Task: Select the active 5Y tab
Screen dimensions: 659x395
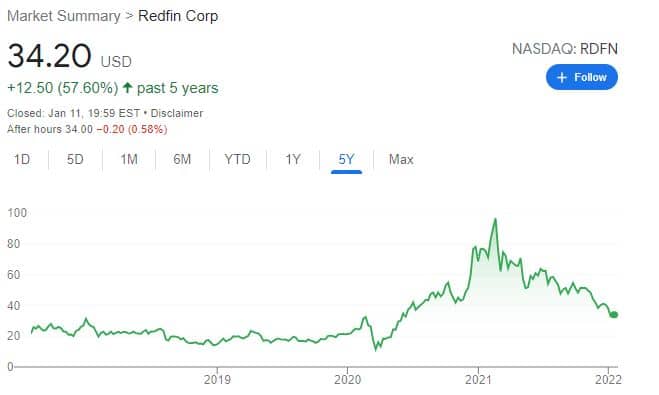Action: click(346, 159)
